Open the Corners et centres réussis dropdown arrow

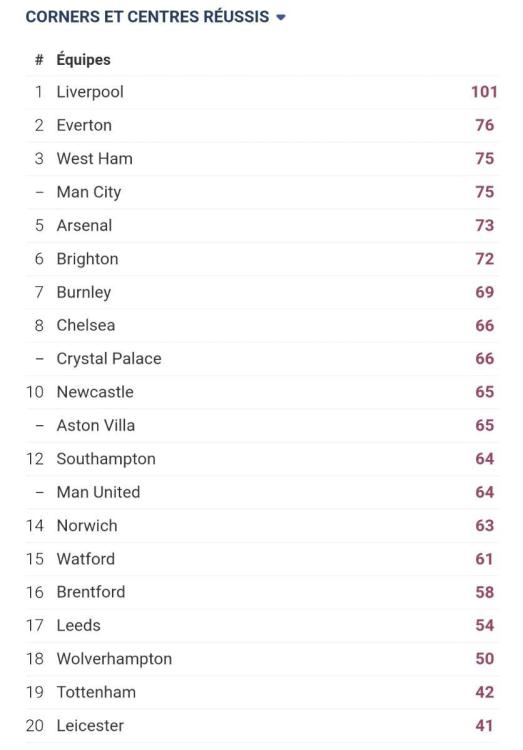[x=281, y=17]
